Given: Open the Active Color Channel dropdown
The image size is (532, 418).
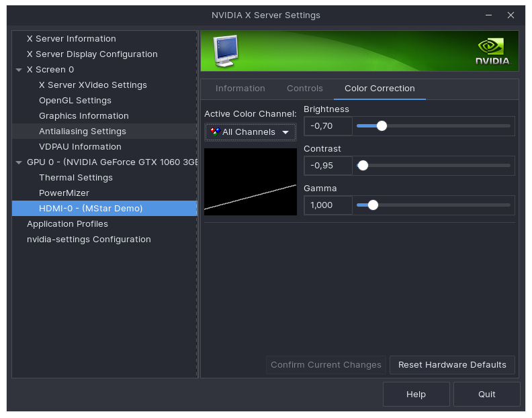Looking at the screenshot, I should pos(251,132).
